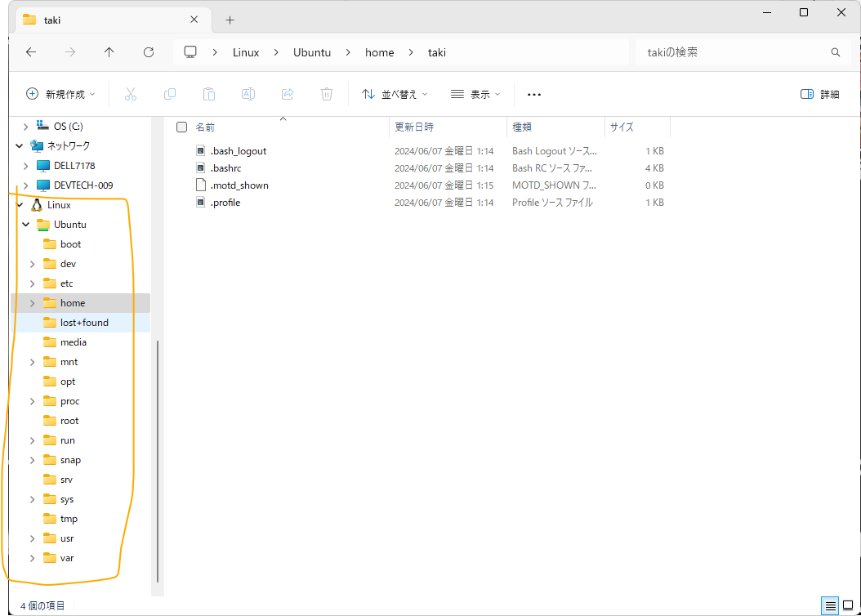Select the lost+found folder in tree
The image size is (861, 616).
pos(80,323)
